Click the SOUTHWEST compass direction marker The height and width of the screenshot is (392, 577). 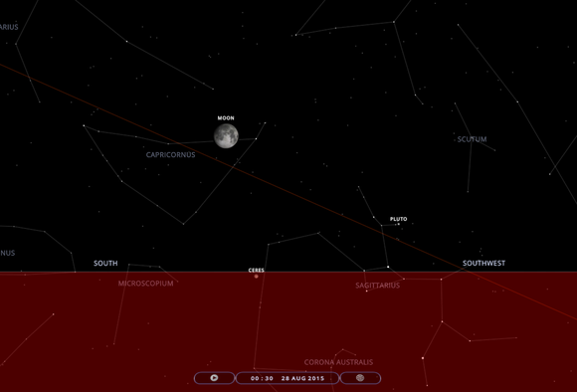click(x=483, y=264)
